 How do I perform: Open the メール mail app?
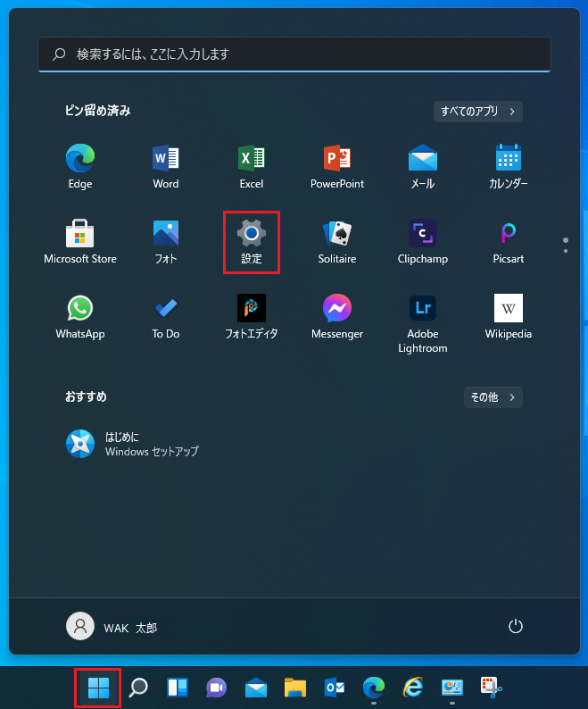[x=423, y=166]
